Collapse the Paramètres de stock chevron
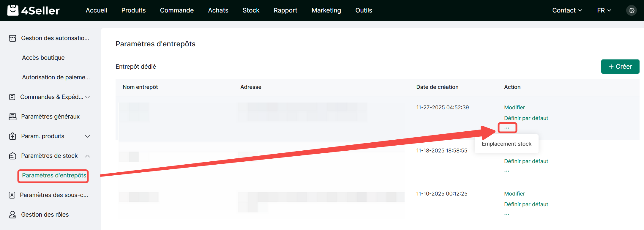The height and width of the screenshot is (230, 644). click(88, 156)
